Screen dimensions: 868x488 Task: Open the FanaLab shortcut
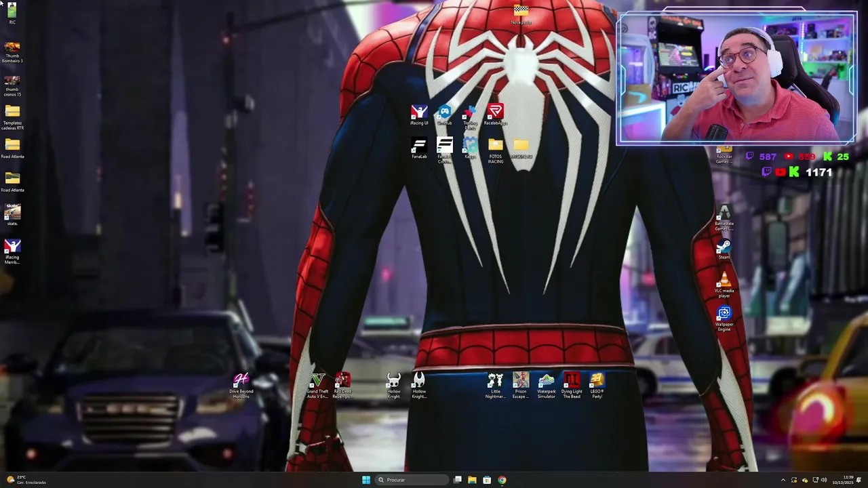point(419,149)
